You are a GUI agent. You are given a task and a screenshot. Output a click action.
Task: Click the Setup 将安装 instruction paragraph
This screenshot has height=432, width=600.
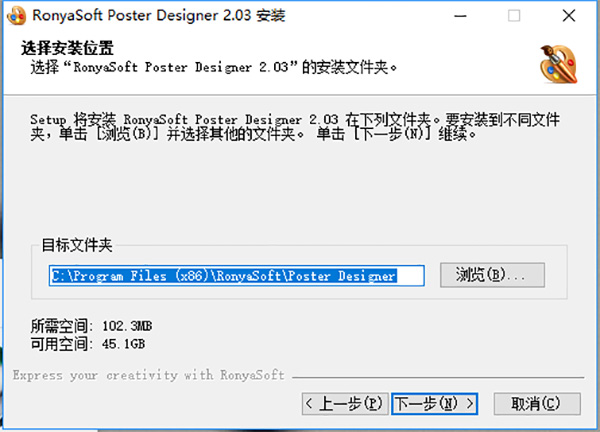pos(295,127)
